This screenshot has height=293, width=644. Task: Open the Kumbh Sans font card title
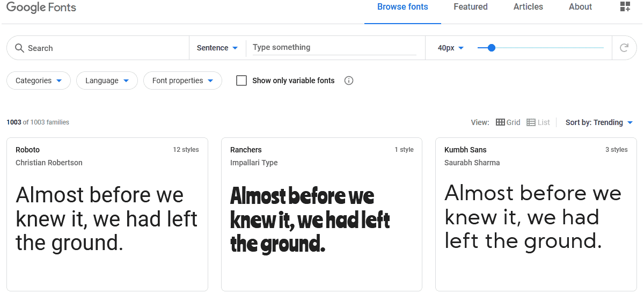click(x=465, y=150)
